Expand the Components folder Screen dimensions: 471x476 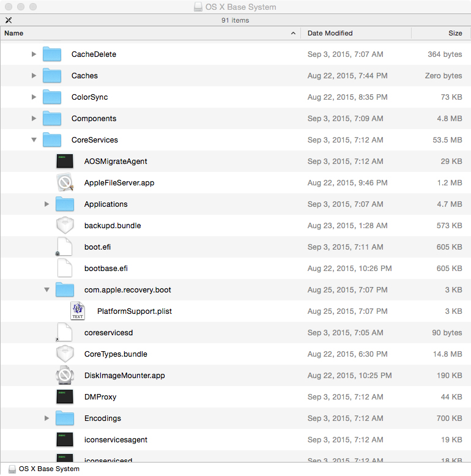34,119
